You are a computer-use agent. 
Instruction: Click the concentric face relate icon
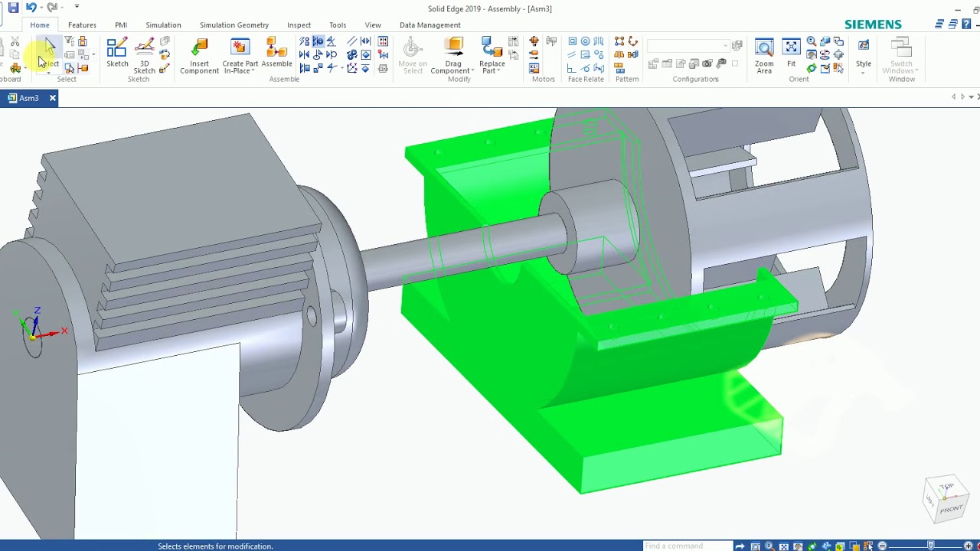pos(585,41)
